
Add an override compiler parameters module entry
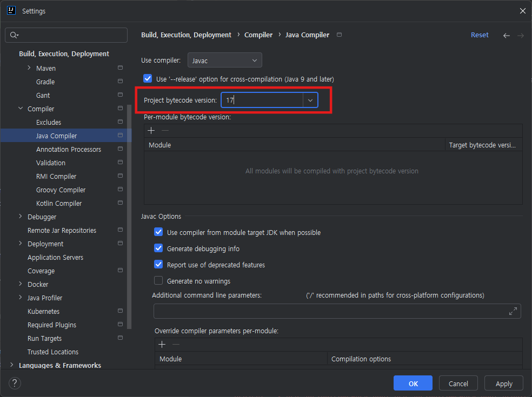[162, 345]
